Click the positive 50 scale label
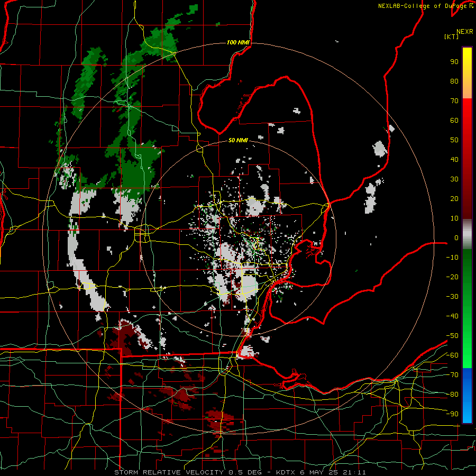Screen dimensions: 476x476 coord(454,140)
